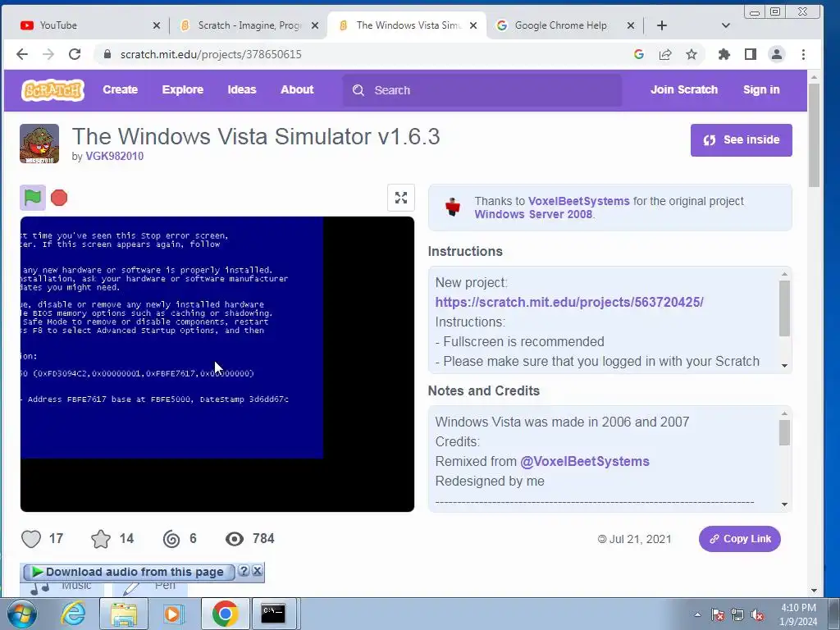Click Instructions scrollbar down arrow

point(784,365)
